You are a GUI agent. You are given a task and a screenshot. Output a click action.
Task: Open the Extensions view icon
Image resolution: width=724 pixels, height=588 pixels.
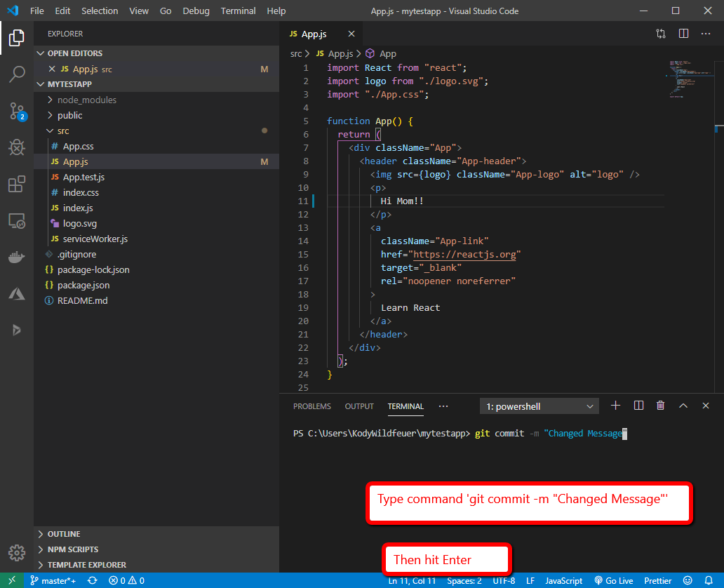pos(17,184)
